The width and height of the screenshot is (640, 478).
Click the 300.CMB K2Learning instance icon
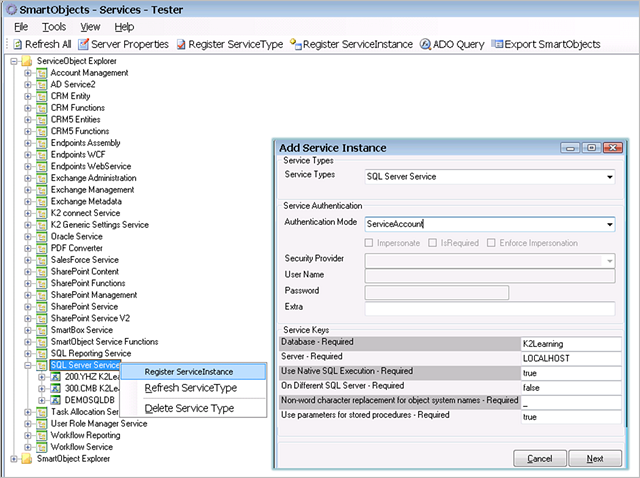click(x=56, y=389)
